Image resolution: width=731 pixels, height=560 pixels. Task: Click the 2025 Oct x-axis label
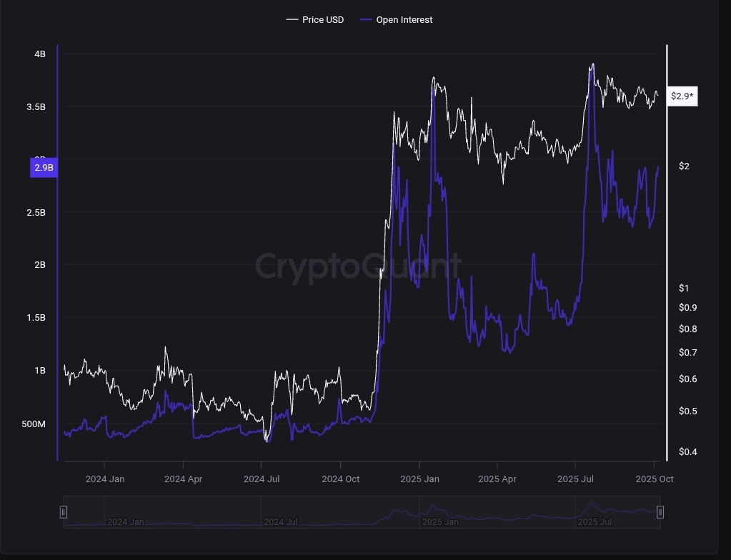click(x=655, y=479)
